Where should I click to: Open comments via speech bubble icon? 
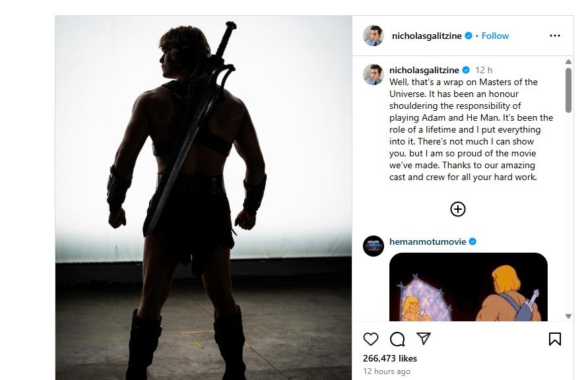click(397, 339)
